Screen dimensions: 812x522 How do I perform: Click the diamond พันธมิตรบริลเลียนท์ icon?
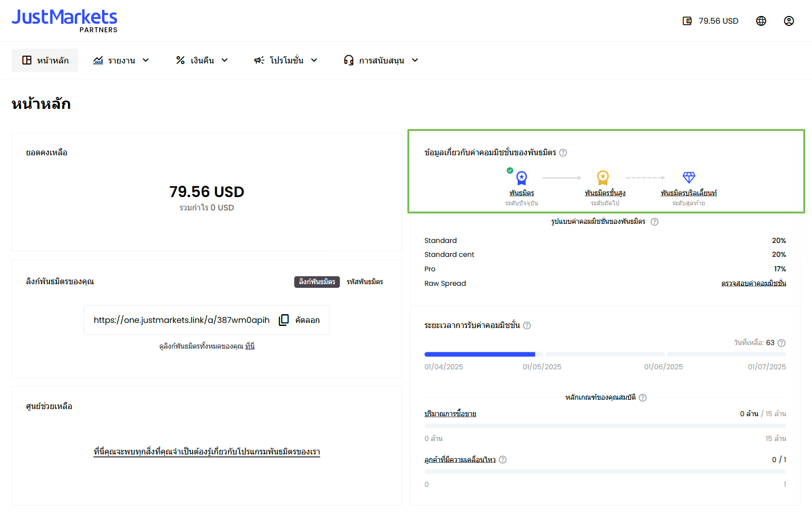tap(689, 177)
